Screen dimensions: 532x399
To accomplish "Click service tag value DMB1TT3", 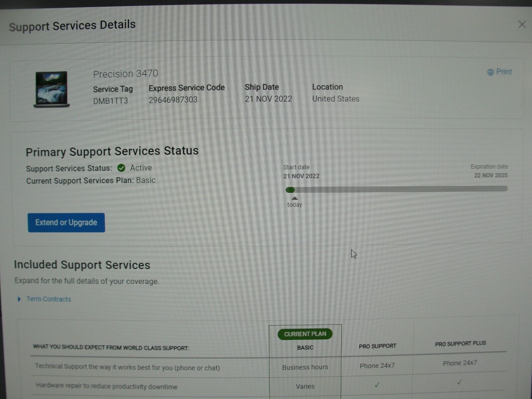I will (110, 101).
